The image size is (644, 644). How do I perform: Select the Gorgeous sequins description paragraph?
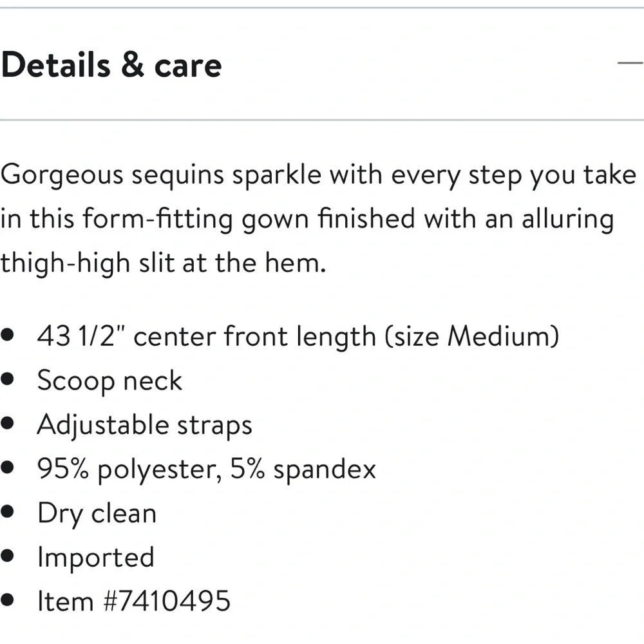tap(318, 218)
